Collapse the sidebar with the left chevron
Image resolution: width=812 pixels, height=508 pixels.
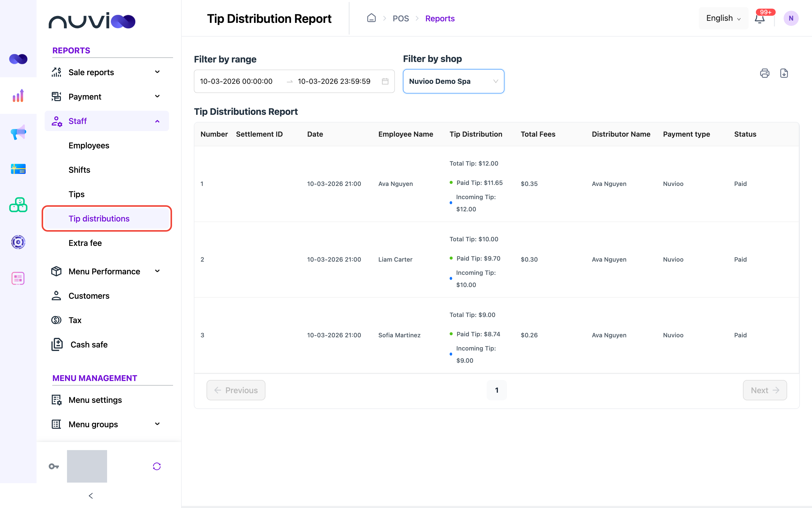91,496
